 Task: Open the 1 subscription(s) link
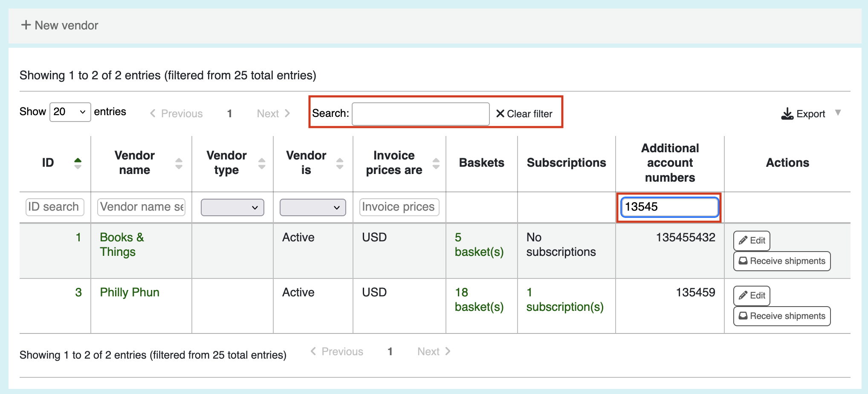(x=565, y=300)
